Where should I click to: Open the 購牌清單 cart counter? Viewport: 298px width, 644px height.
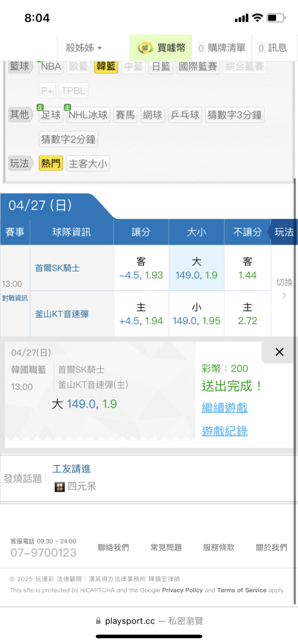tap(221, 48)
